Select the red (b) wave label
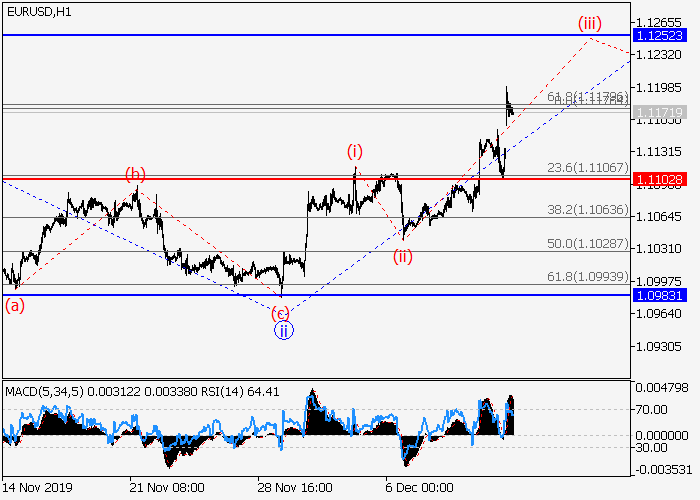 point(136,174)
